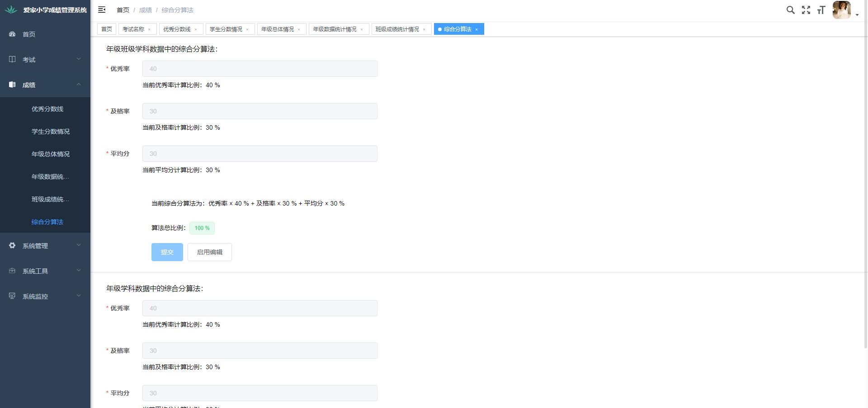Viewport: 868px width, 408px height.
Task: Click the icon beside 成绩 menu
Action: tap(12, 84)
